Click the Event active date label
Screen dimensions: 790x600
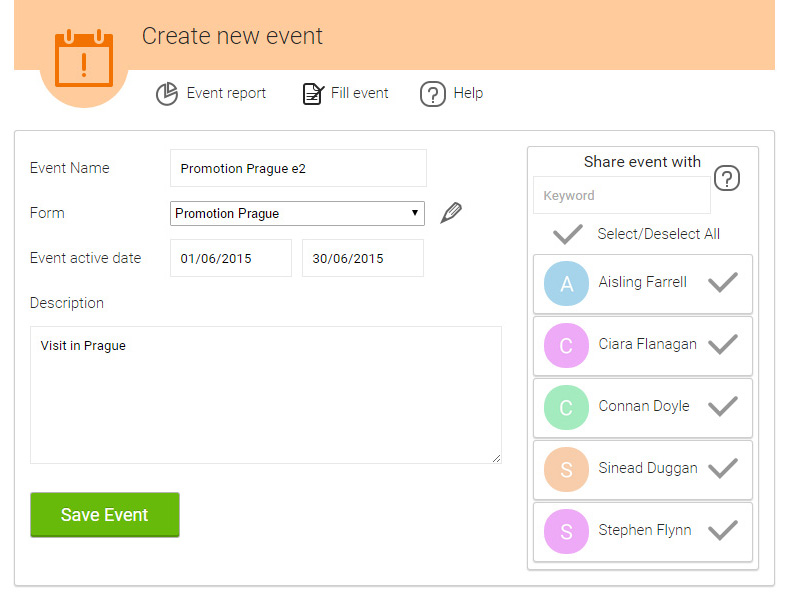(86, 258)
